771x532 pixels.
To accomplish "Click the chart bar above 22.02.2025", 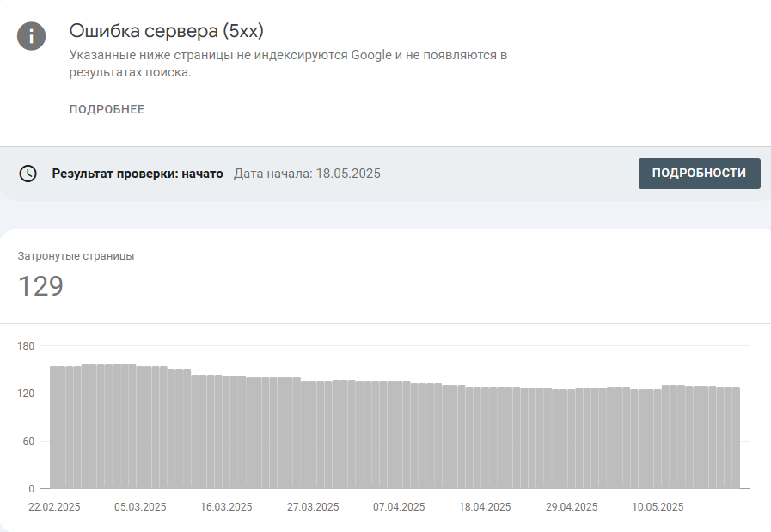I will point(54,427).
